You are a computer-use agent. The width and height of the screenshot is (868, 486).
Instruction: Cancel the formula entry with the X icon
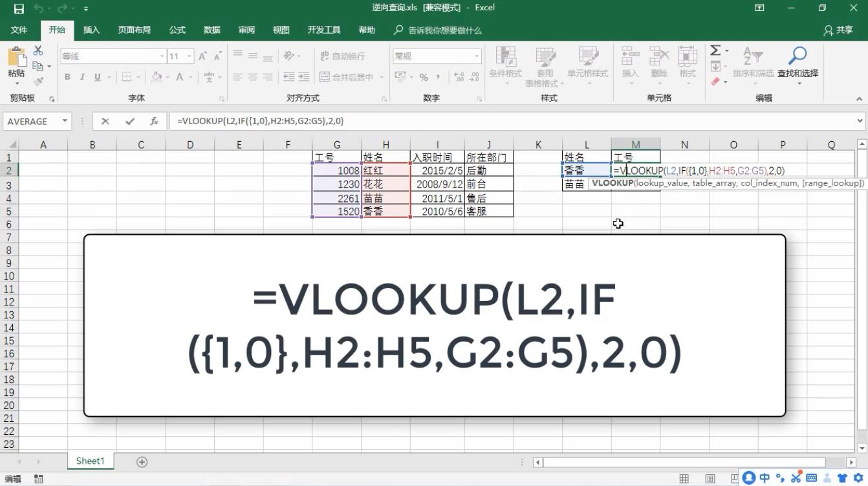click(105, 121)
